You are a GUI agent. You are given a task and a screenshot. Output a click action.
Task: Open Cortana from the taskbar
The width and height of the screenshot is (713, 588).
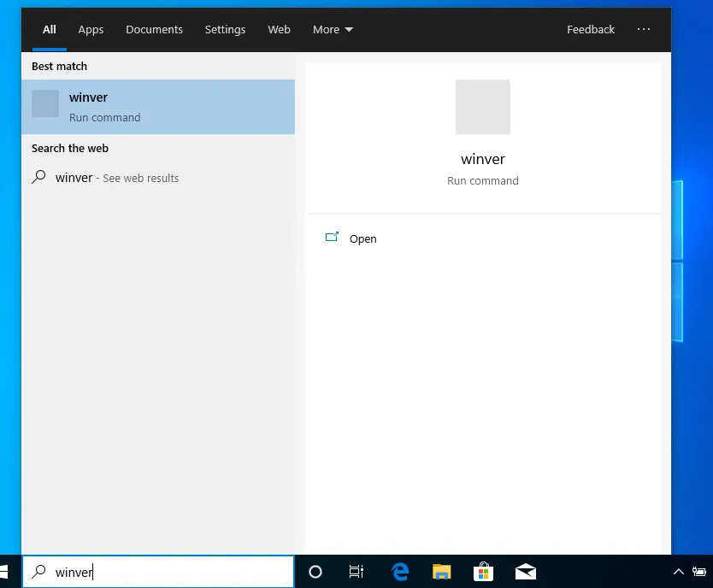coord(315,572)
